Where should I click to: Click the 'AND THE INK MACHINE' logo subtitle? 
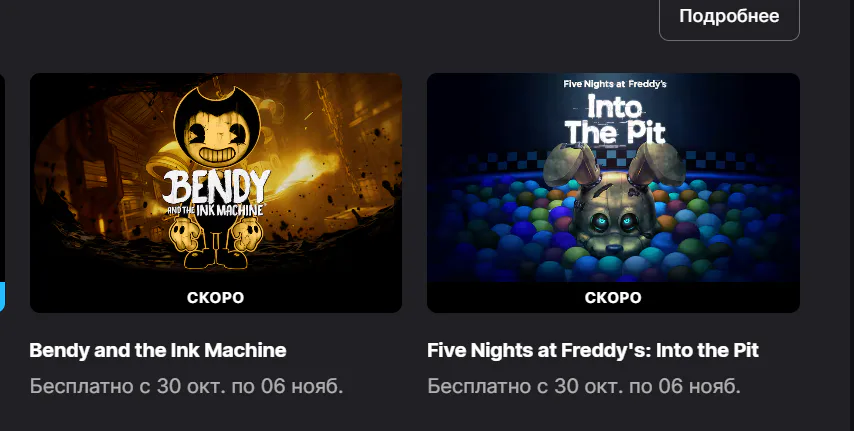tap(216, 210)
